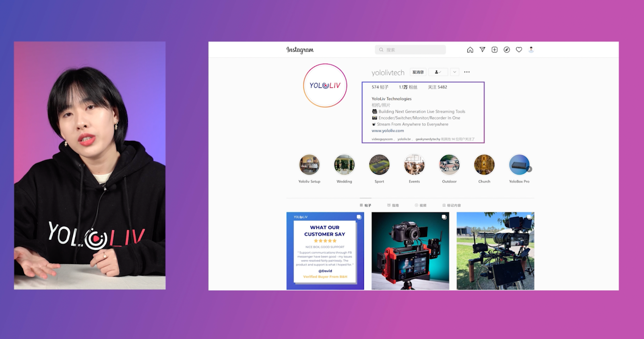Open the outdoor camera rig post
Viewport: 644px width, 339px height.
[x=495, y=251]
